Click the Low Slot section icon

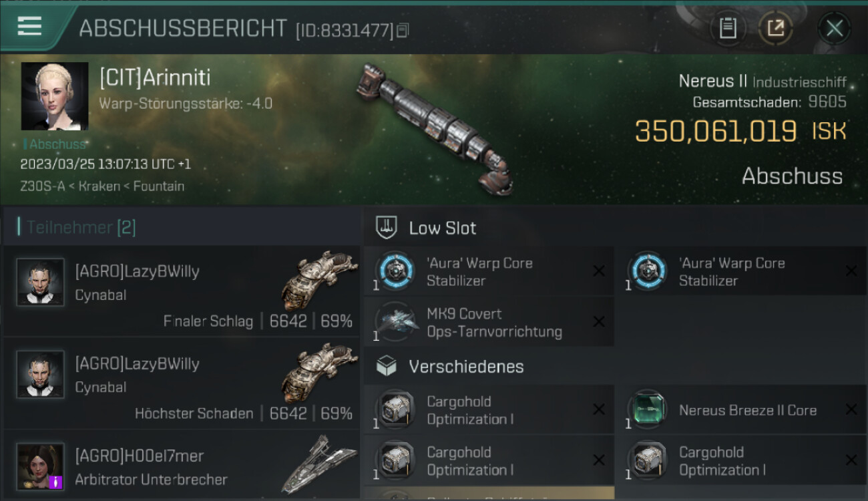tap(387, 228)
